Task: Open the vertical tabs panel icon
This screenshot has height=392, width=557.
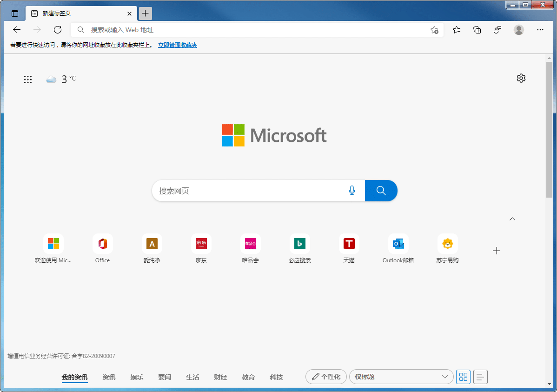Action: (x=15, y=13)
